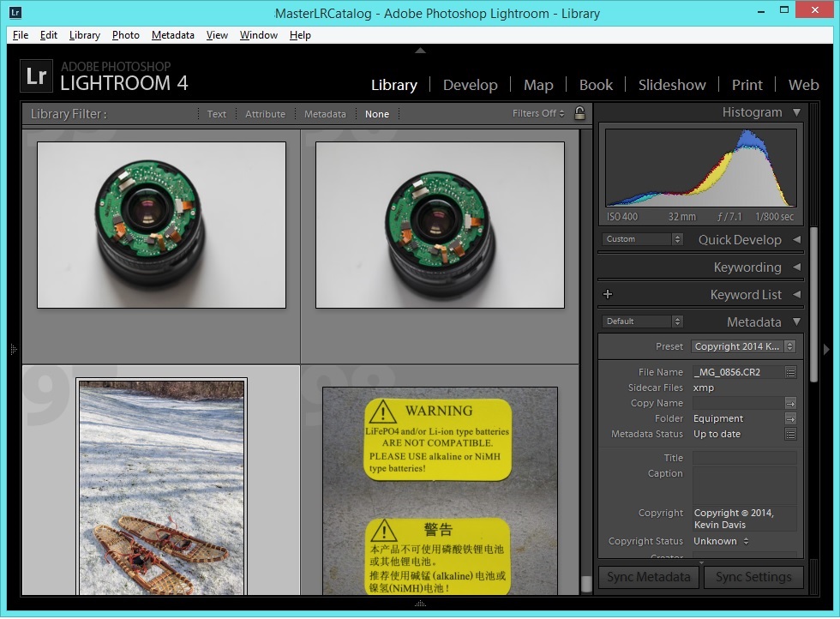Click the File Name batch rename icon
The image size is (840, 619).
(x=790, y=372)
